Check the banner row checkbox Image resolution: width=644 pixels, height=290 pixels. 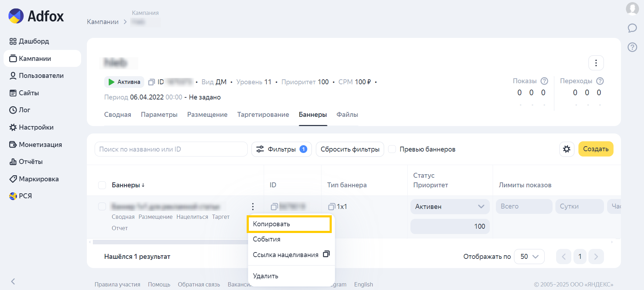coord(102,206)
